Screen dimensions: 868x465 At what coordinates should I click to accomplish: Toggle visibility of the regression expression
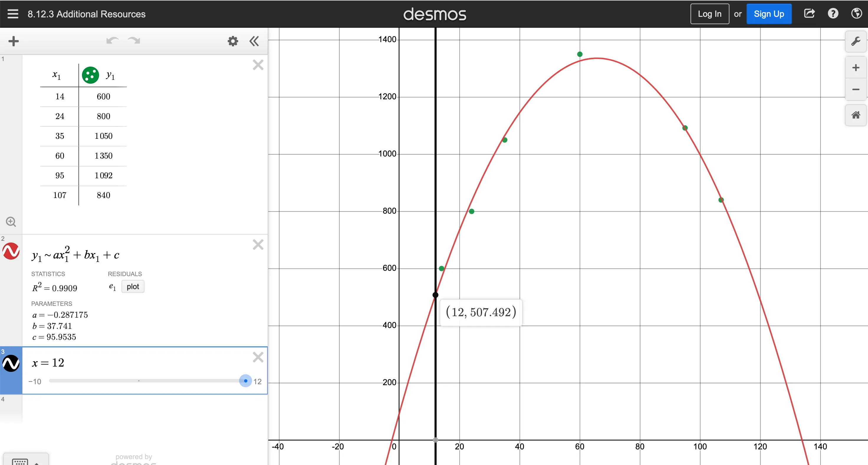click(x=11, y=251)
